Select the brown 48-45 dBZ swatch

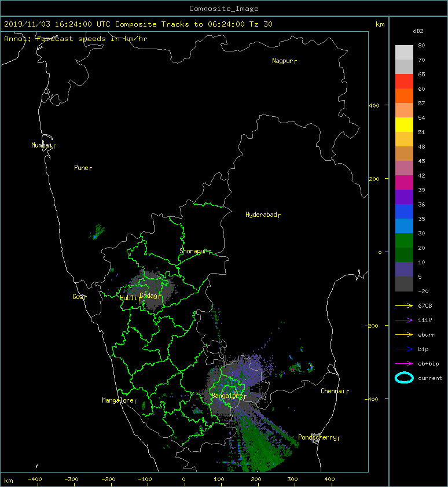tap(404, 153)
